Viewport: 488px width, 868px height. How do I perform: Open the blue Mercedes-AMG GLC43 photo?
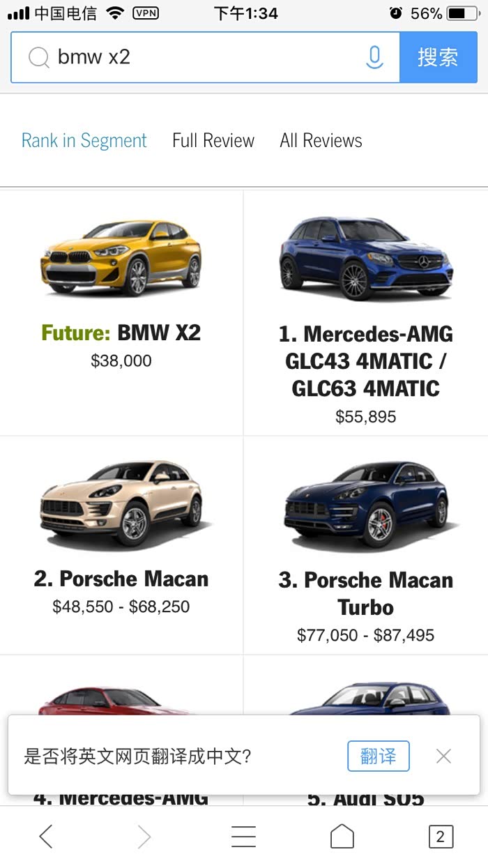[366, 257]
